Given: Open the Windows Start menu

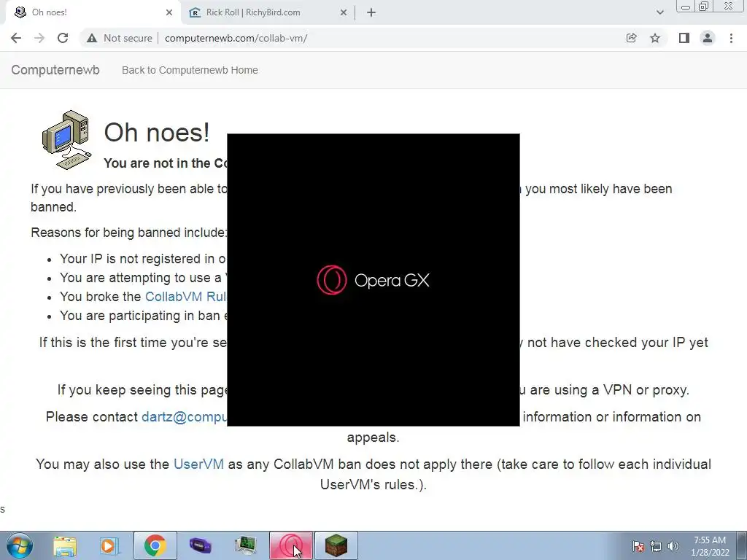Looking at the screenshot, I should 19,545.
